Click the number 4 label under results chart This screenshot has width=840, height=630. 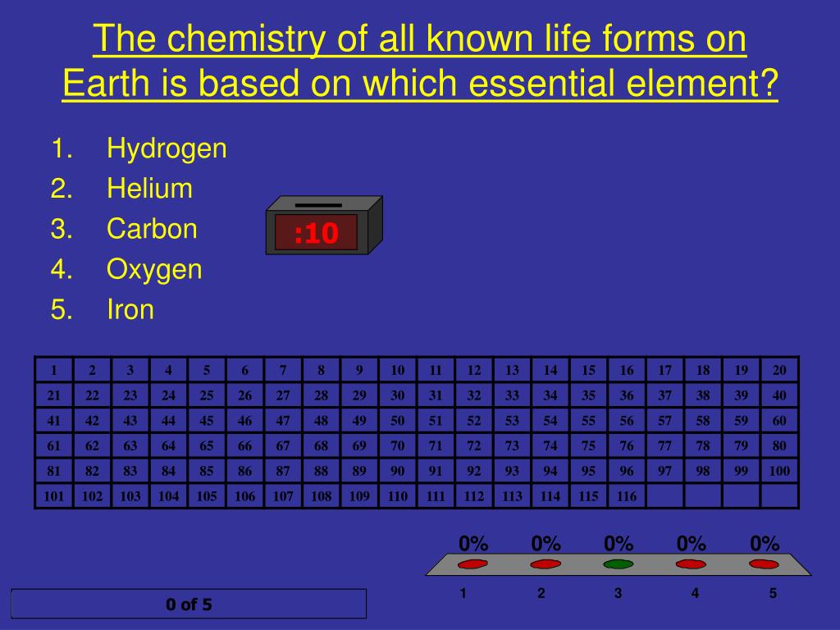coord(695,593)
